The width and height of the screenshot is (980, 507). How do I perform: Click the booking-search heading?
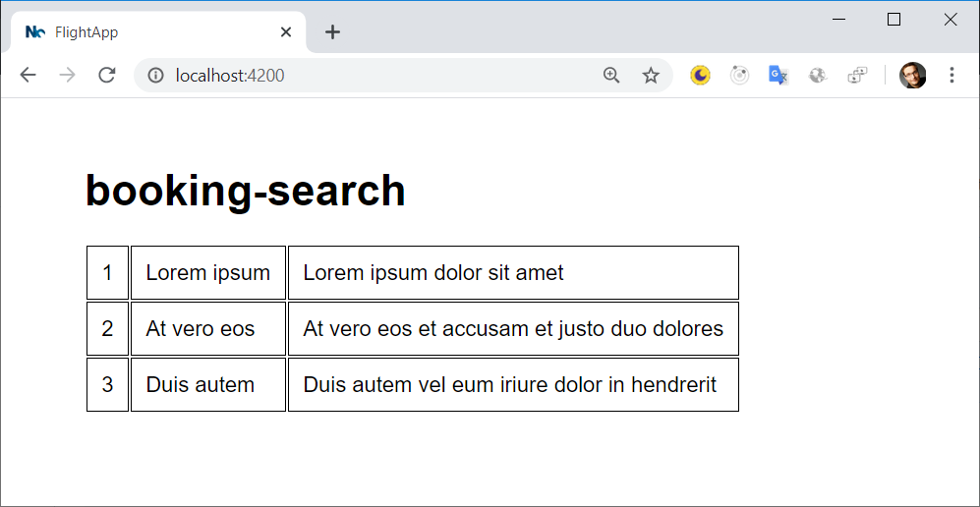(246, 191)
